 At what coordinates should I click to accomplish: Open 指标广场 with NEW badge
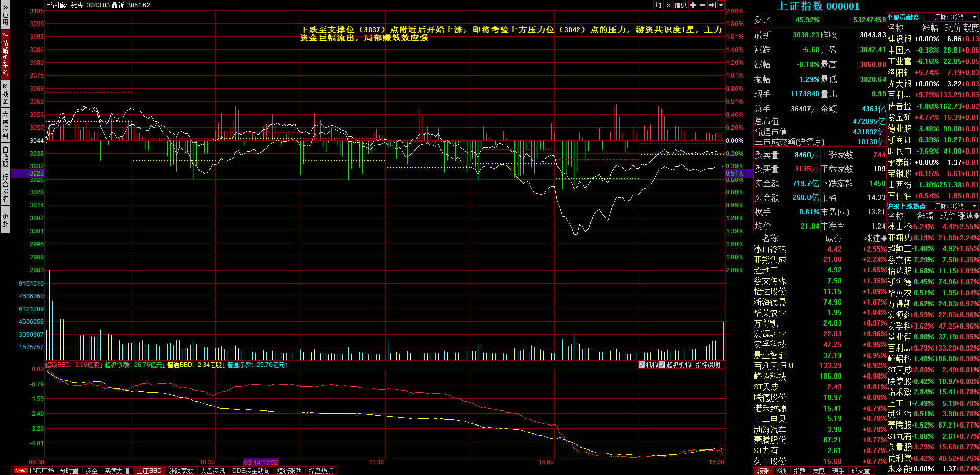[x=35, y=471]
